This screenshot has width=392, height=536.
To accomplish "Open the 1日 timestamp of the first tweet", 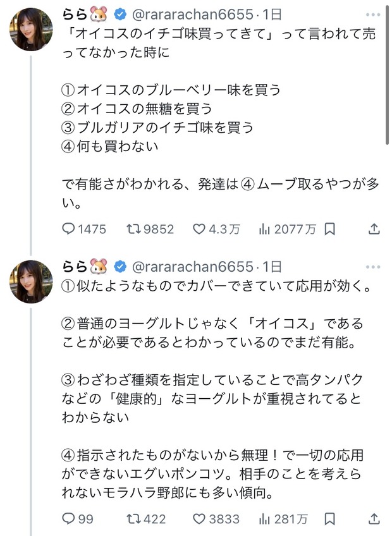I will [x=273, y=14].
